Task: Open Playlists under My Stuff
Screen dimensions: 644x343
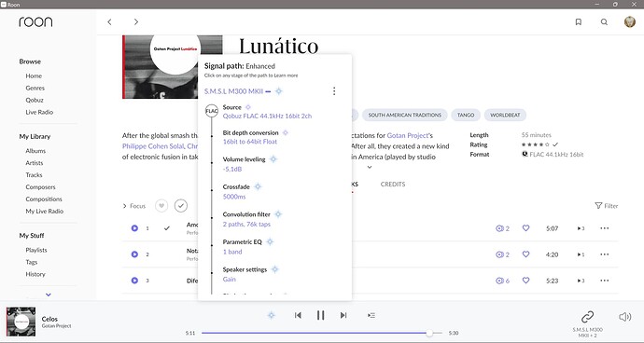Action: pyautogui.click(x=36, y=250)
